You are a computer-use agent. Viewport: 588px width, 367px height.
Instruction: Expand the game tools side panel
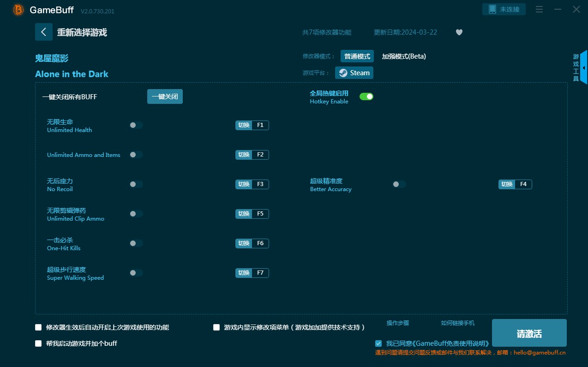pos(583,68)
